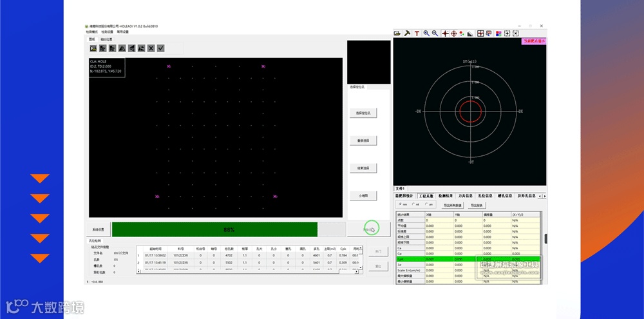Open the multicolor palette icon
The width and height of the screenshot is (644, 319).
point(498,34)
